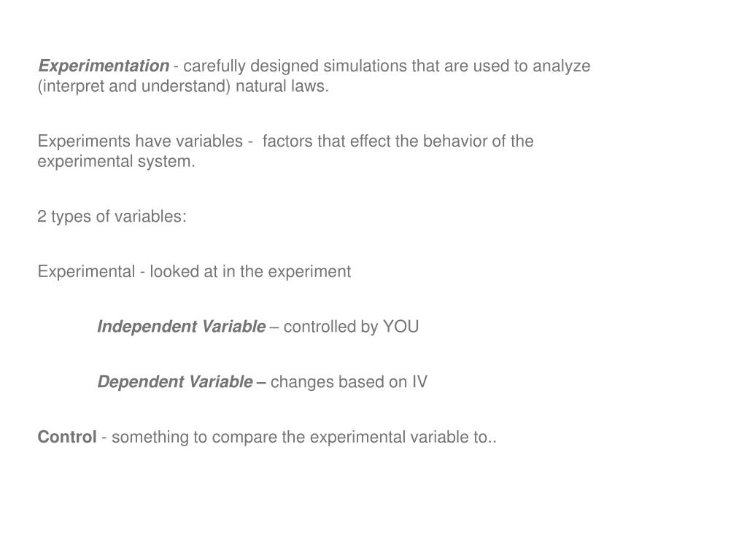The image size is (747, 560).
Task: Click the bold word Control
Action: 67,437
